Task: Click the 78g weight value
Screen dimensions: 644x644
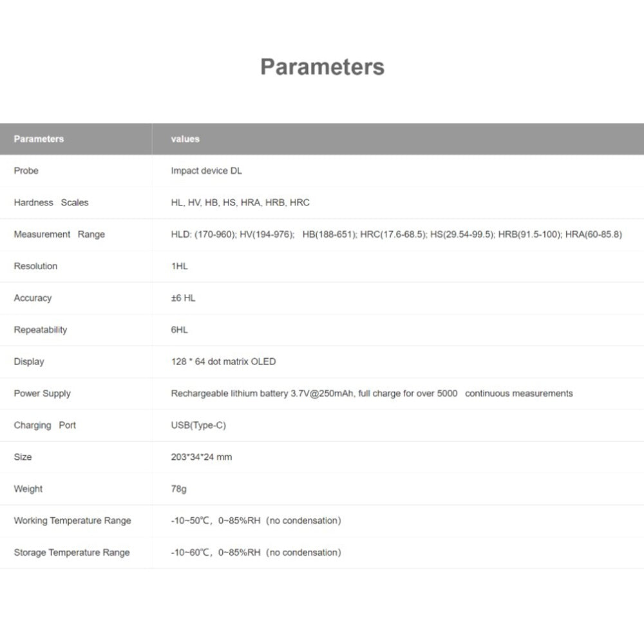Action: tap(179, 489)
